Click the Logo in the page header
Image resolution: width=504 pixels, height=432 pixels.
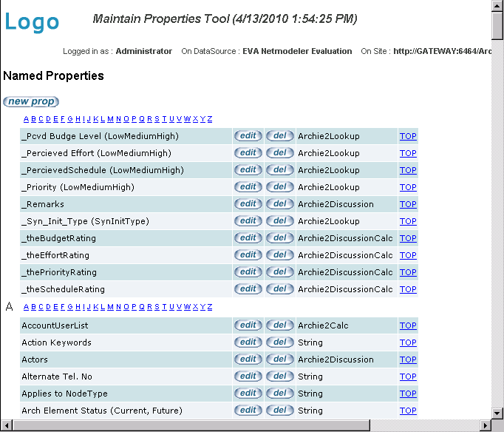tap(32, 21)
